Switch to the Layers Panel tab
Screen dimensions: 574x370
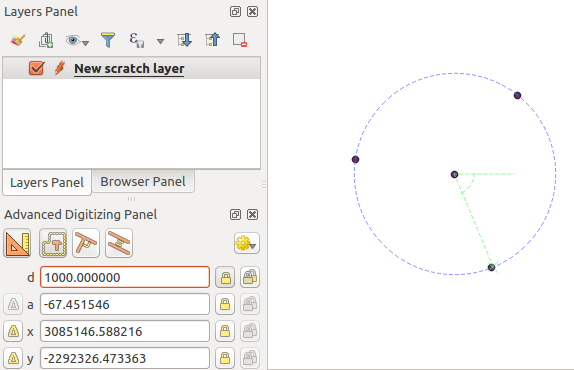47,182
